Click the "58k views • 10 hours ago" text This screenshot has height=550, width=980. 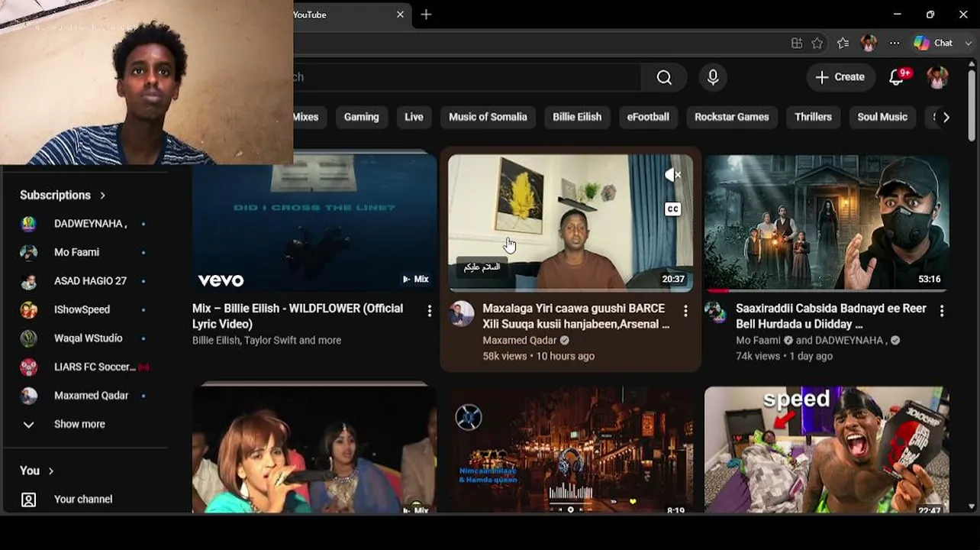pos(539,356)
